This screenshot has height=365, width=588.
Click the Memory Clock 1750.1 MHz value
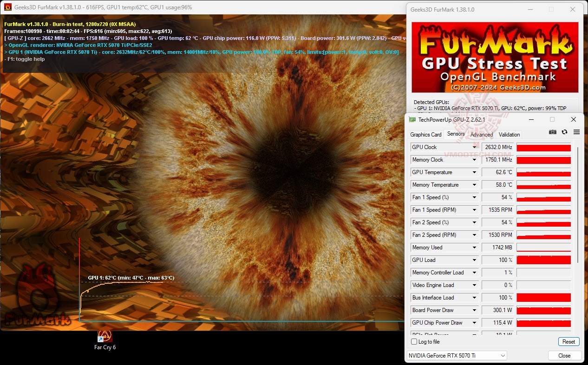[x=497, y=160]
